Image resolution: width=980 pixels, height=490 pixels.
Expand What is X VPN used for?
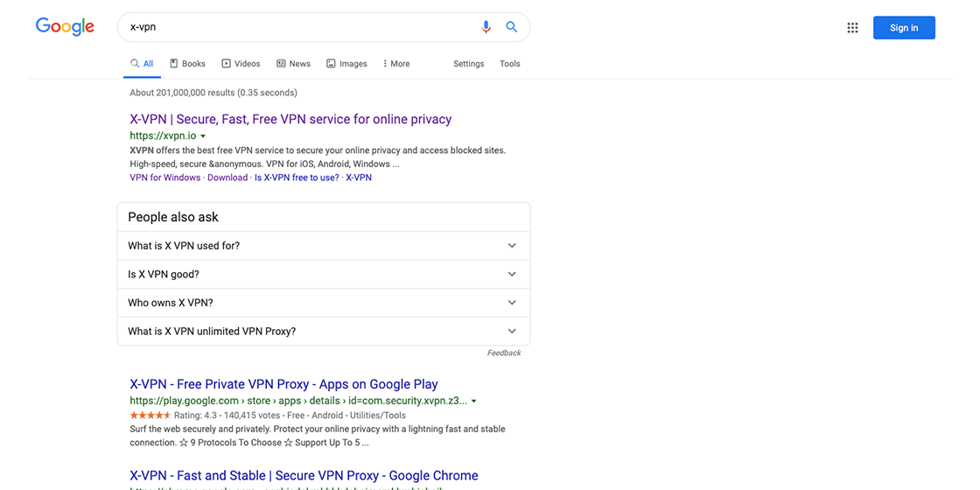pyautogui.click(x=324, y=246)
